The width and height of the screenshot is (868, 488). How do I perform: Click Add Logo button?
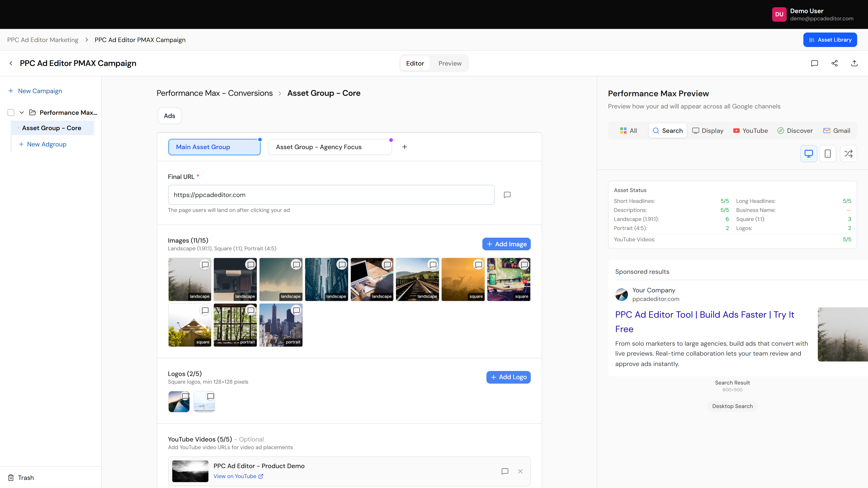click(x=508, y=377)
